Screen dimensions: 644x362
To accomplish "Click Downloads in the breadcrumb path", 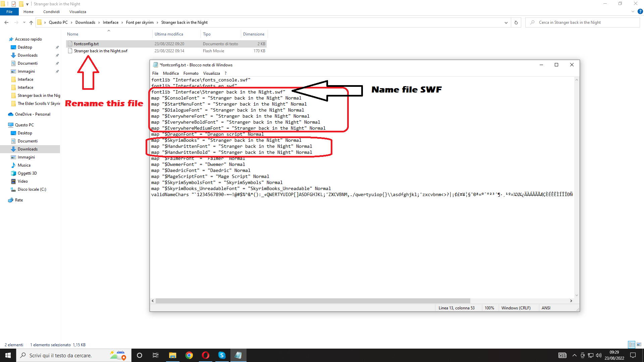I will point(85,22).
